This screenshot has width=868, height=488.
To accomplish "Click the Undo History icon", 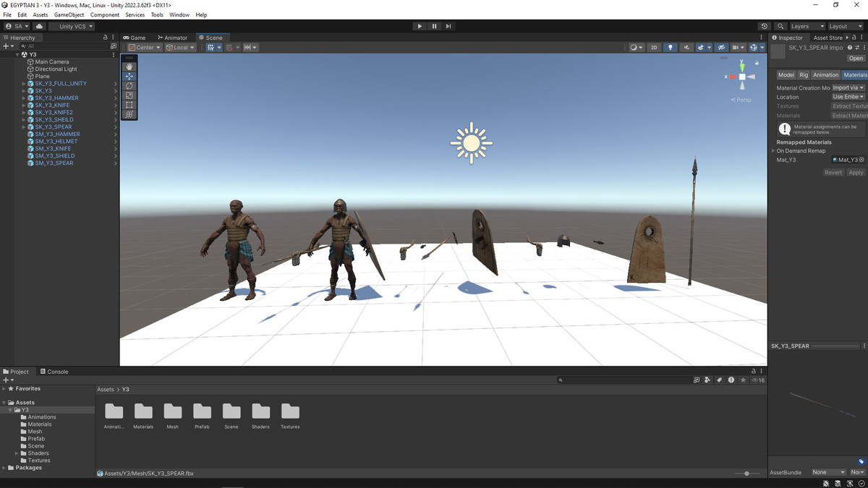I will coord(765,26).
